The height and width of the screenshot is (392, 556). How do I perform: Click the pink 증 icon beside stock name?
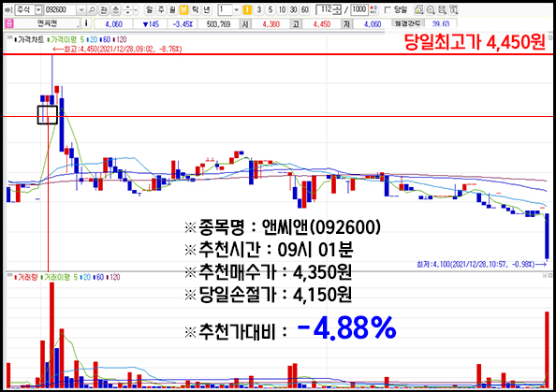point(9,23)
